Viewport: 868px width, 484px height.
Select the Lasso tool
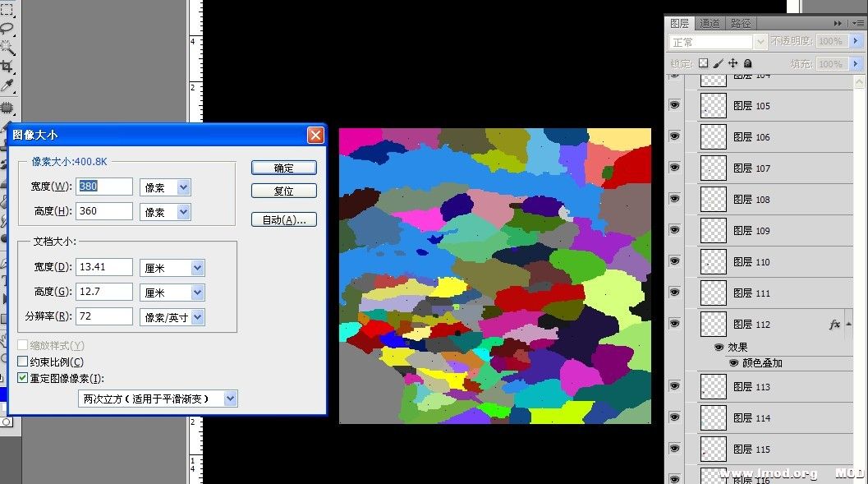pyautogui.click(x=7, y=28)
